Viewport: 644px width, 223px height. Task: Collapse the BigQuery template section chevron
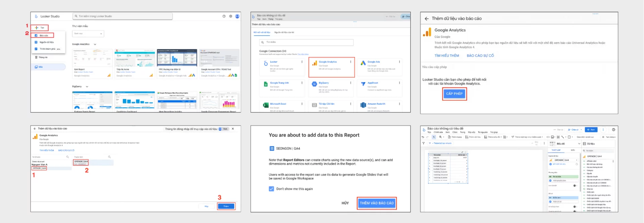pyautogui.click(x=87, y=87)
